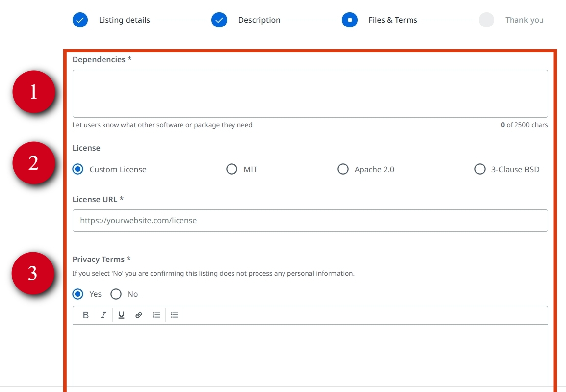Screen dimensions: 566x392
Task: Toggle underline formatting in Privacy Terms editor
Action: pyautogui.click(x=121, y=315)
